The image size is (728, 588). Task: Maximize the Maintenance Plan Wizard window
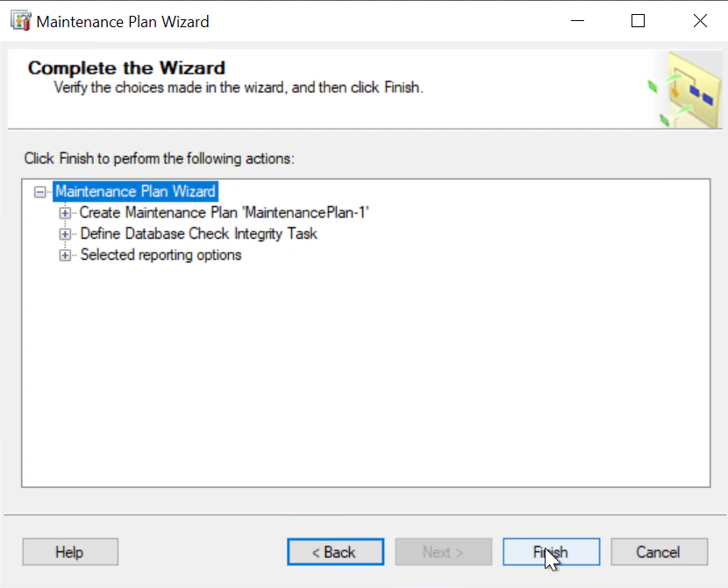coord(638,21)
